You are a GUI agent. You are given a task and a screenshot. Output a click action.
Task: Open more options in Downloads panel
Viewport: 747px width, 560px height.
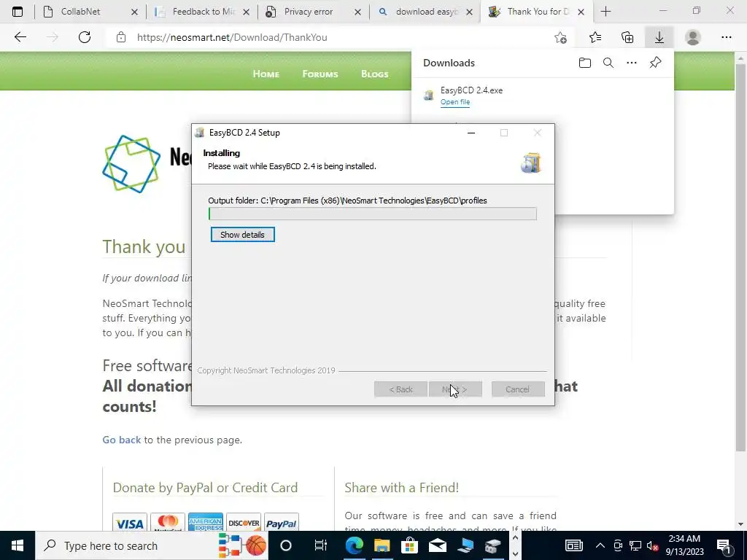632,63
